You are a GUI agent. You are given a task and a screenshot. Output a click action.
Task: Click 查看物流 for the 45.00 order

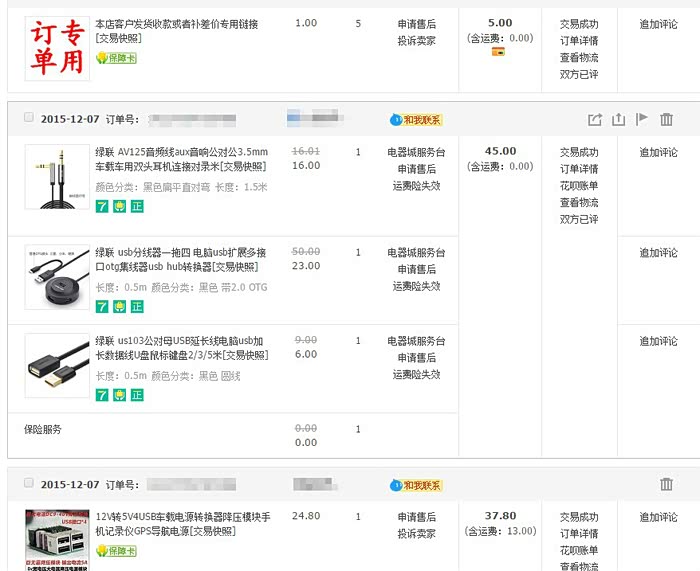point(579,202)
